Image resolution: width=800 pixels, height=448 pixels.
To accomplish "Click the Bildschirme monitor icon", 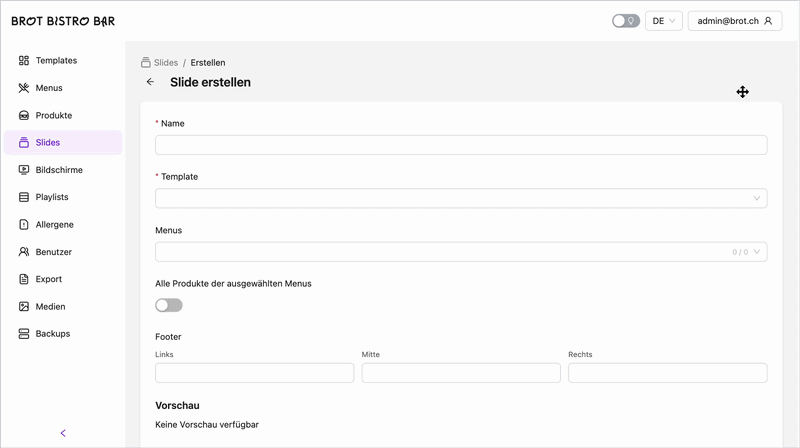I will (x=23, y=170).
